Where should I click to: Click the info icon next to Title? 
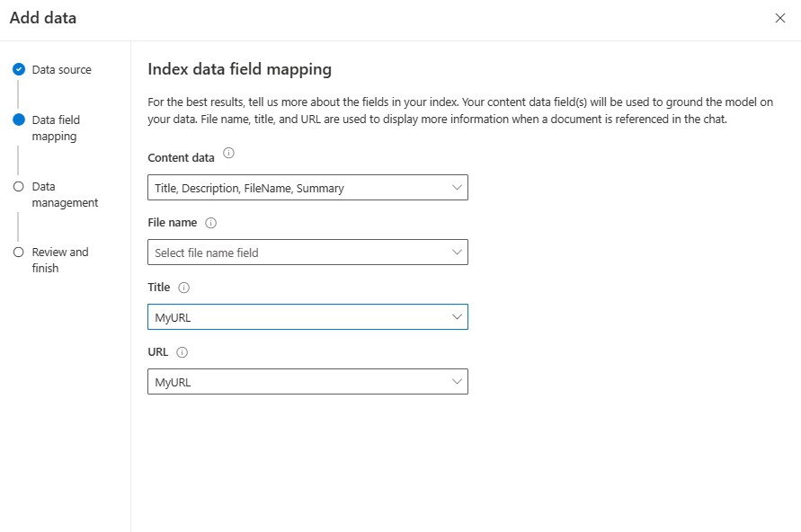click(184, 288)
